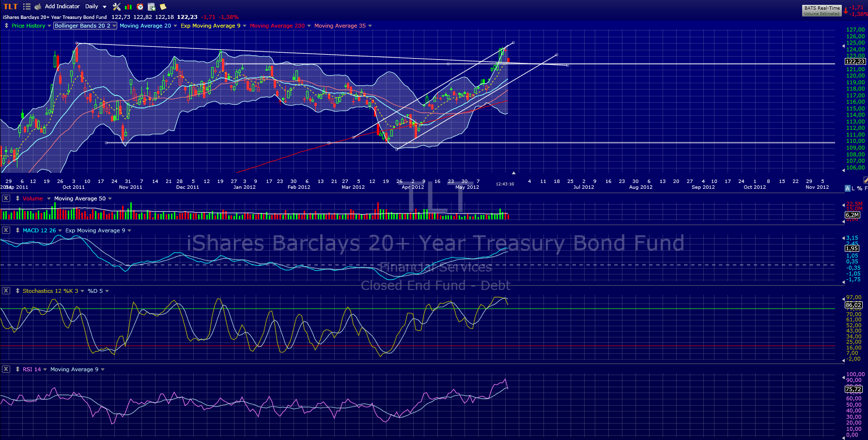The image size is (868, 440).
Task: Expand the Price History dropdown arrow
Action: [49, 26]
